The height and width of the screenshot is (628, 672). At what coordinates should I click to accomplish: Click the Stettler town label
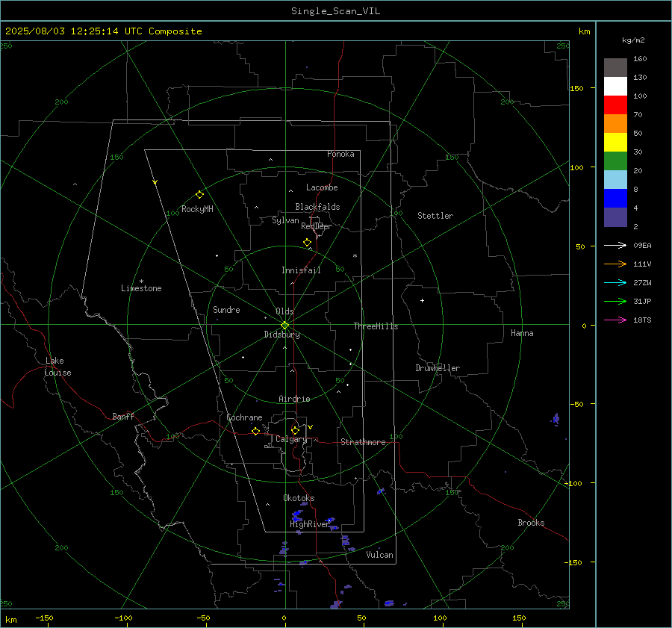435,216
